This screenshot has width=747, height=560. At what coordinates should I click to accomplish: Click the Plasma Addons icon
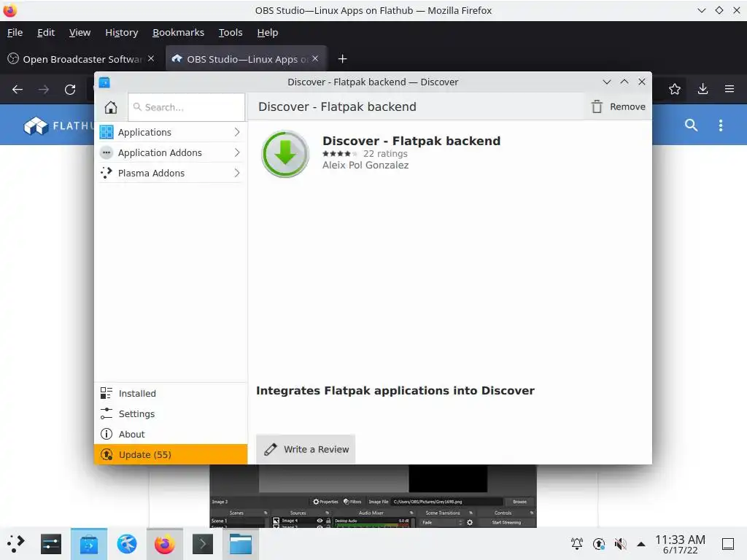[x=107, y=174]
